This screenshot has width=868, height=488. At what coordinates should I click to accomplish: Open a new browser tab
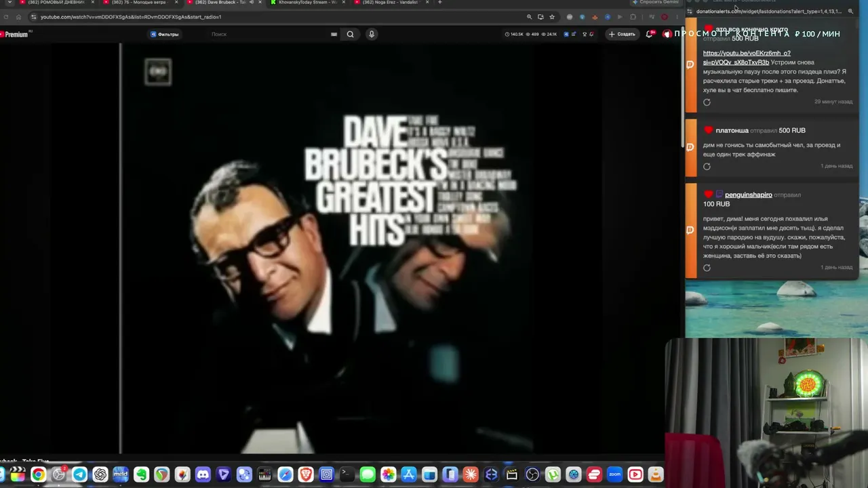point(440,2)
